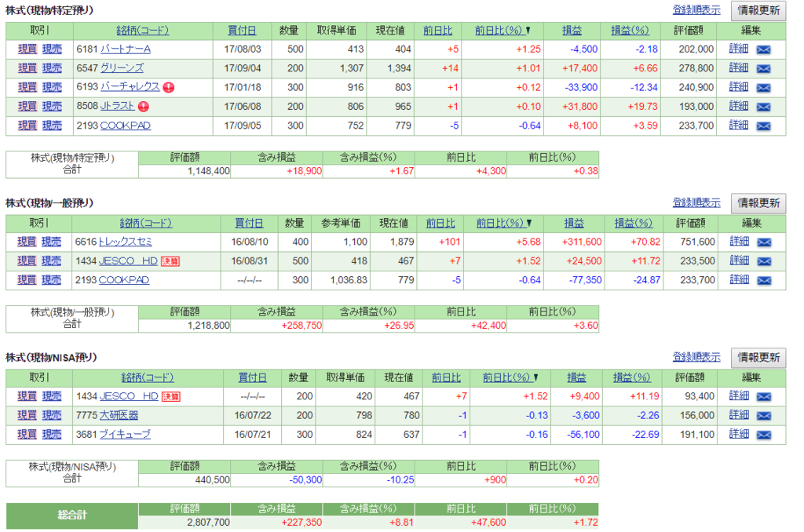Open 詳細 link for グリーンズ
Viewport: 804px width, 532px height.
point(739,67)
